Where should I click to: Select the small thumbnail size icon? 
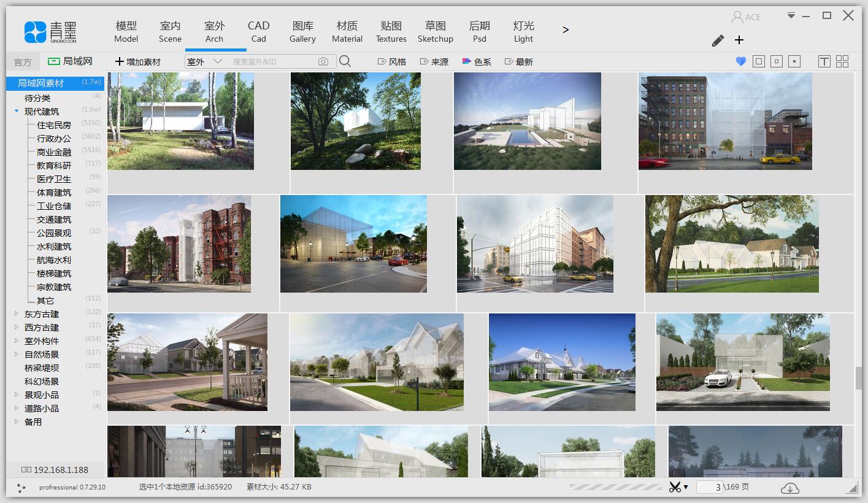795,61
